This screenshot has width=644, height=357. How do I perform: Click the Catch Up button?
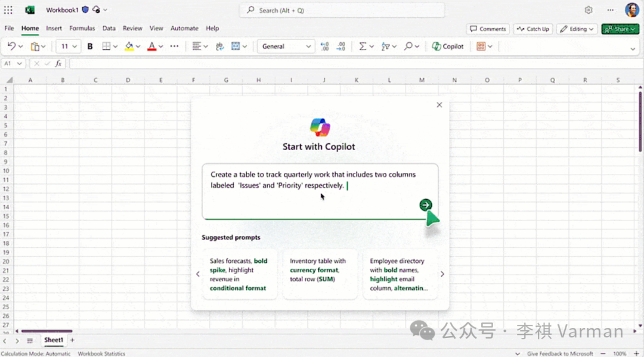532,29
